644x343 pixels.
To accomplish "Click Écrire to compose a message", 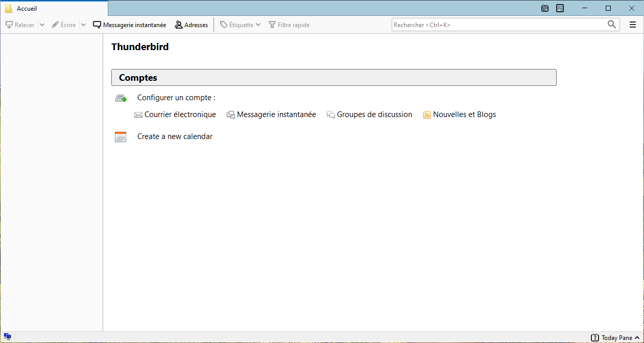I will point(64,25).
